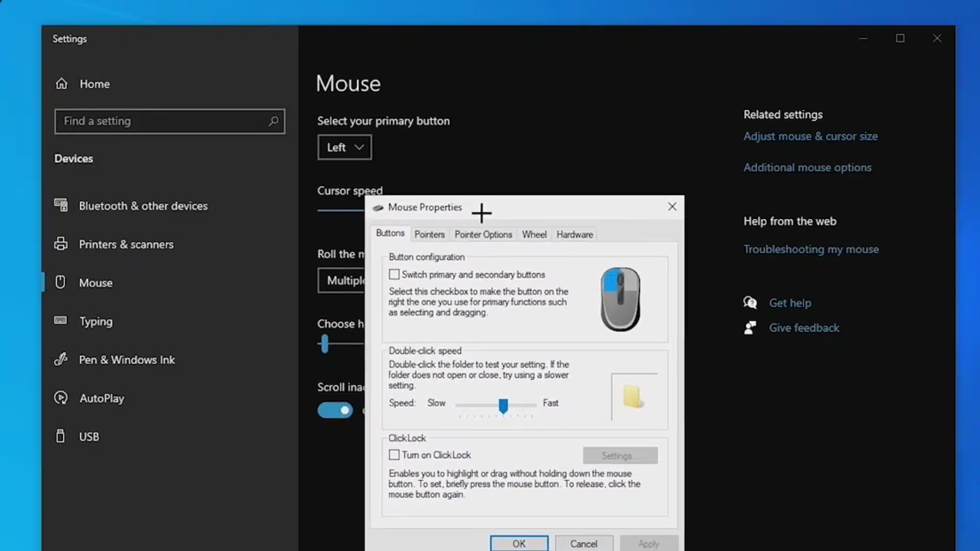Switch to the Buttons tab
The width and height of the screenshot is (980, 551).
[x=390, y=233]
